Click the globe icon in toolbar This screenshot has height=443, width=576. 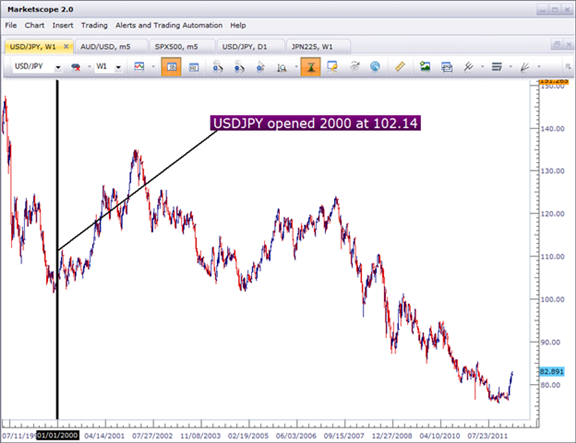tap(375, 66)
